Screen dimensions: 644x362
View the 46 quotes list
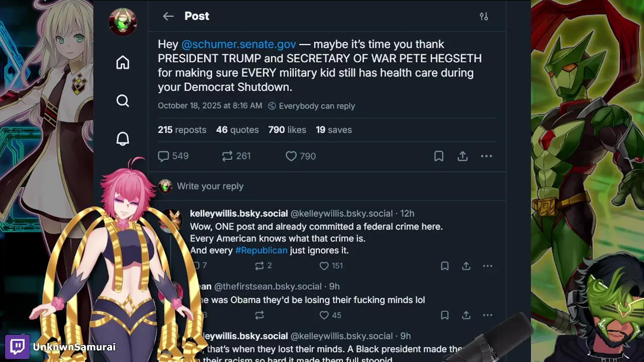point(237,130)
